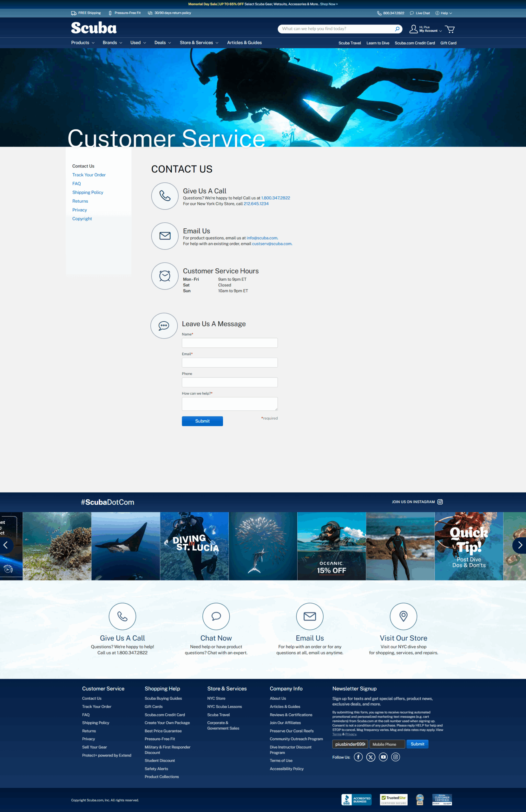Click the search magnifier icon
The height and width of the screenshot is (812, 526).
[x=397, y=29]
